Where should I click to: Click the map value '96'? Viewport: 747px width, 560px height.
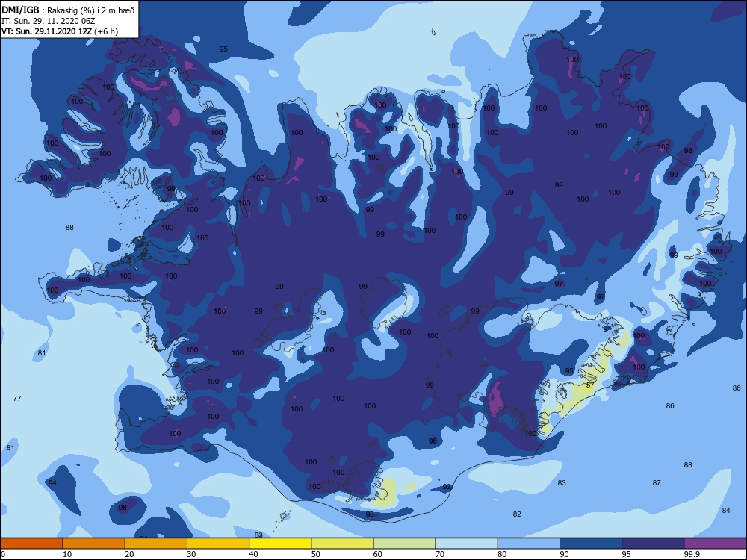[x=433, y=441]
